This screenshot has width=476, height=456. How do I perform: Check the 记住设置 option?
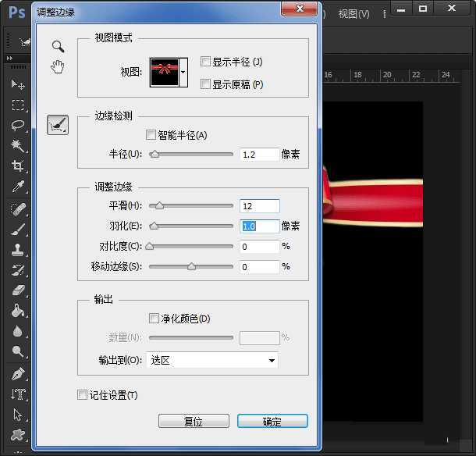pos(83,395)
